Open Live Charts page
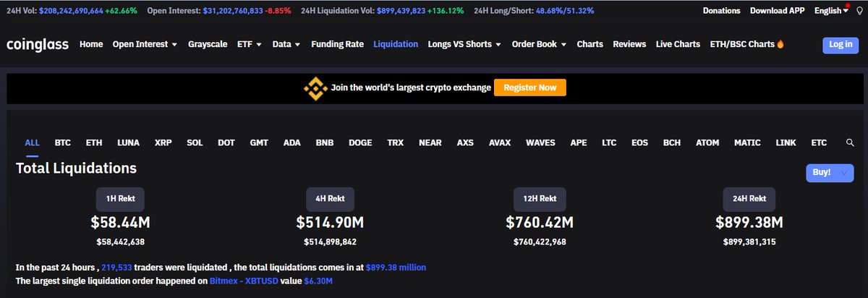The image size is (868, 298). click(x=678, y=44)
